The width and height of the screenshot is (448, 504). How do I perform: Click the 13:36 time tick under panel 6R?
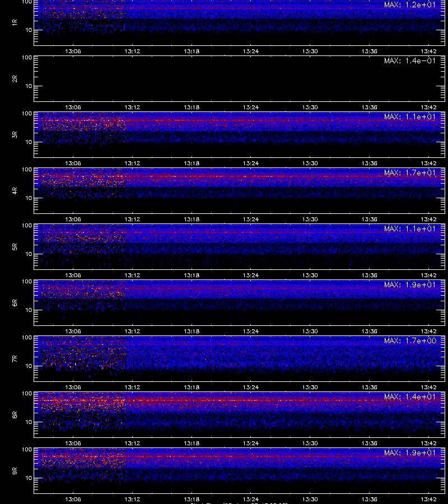(x=369, y=332)
